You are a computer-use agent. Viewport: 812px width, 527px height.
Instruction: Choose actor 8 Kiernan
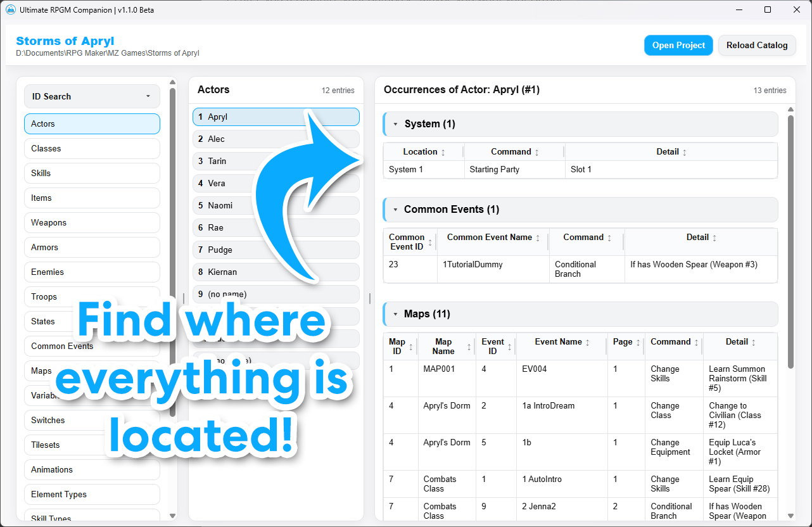click(x=276, y=272)
